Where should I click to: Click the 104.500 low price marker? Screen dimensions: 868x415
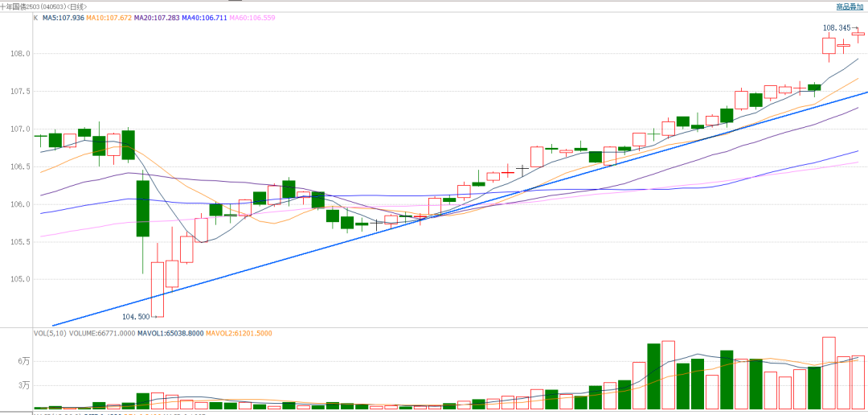pyautogui.click(x=136, y=317)
